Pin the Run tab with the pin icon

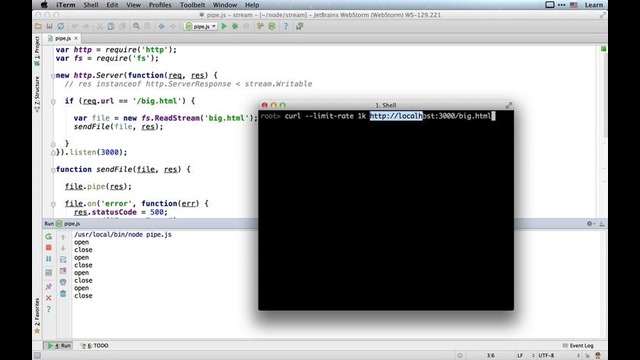(49, 287)
